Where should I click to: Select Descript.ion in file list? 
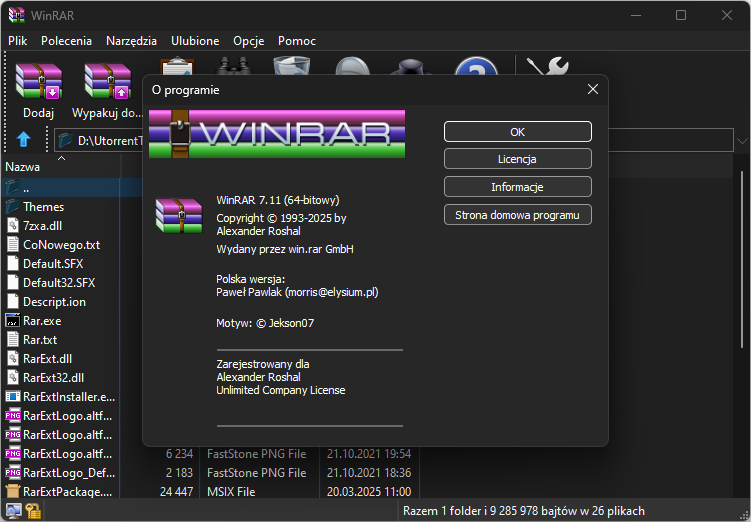tap(54, 302)
